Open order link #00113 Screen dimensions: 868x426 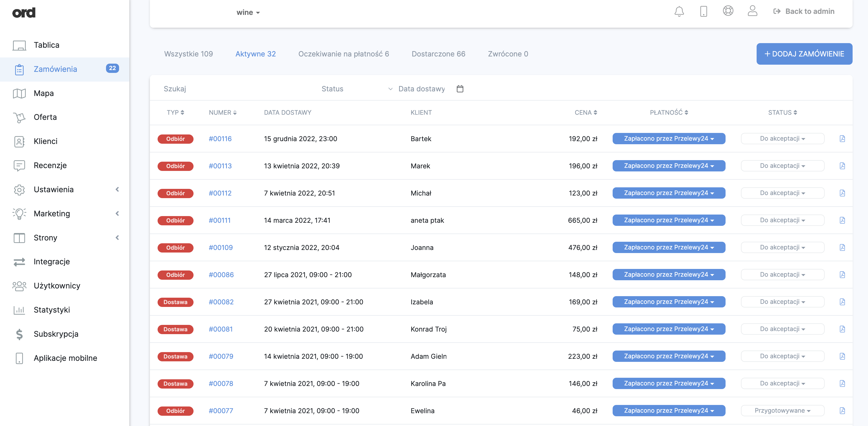coord(220,166)
